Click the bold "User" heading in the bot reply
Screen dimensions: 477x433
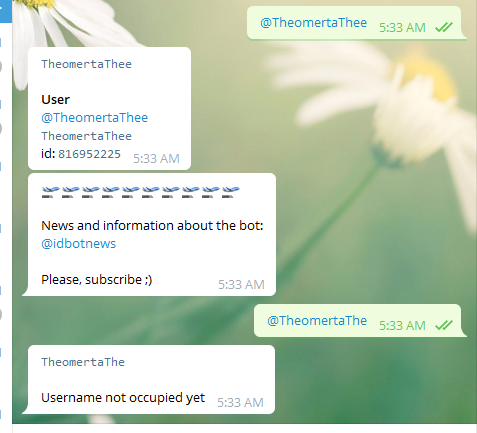tap(55, 100)
